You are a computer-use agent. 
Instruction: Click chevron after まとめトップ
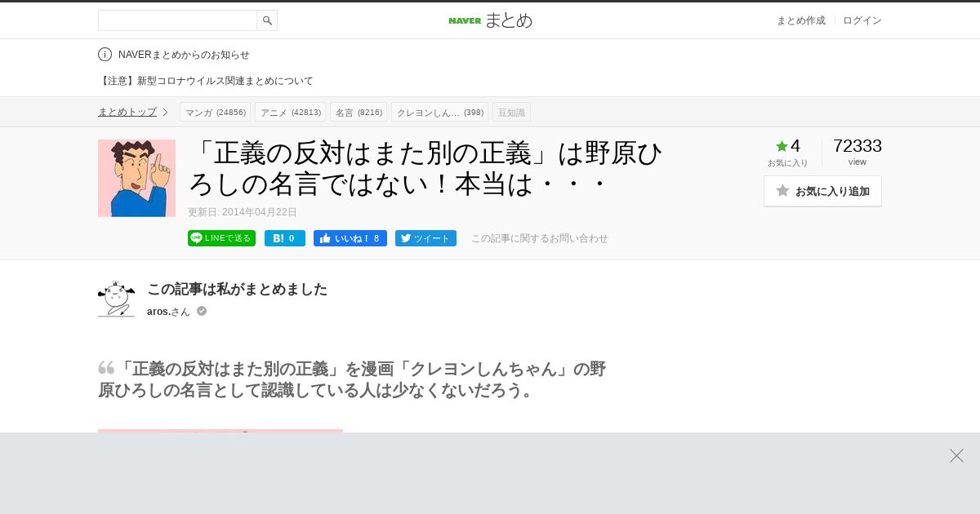pos(165,112)
